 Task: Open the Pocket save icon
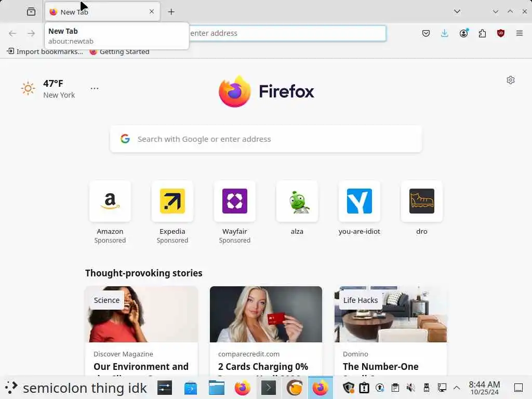tap(426, 33)
